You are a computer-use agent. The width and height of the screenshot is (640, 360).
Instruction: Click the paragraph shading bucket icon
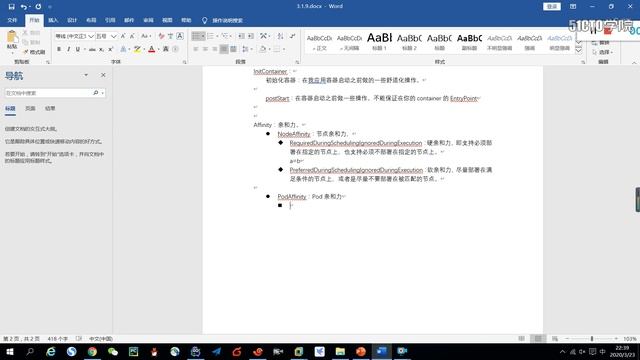(262, 49)
